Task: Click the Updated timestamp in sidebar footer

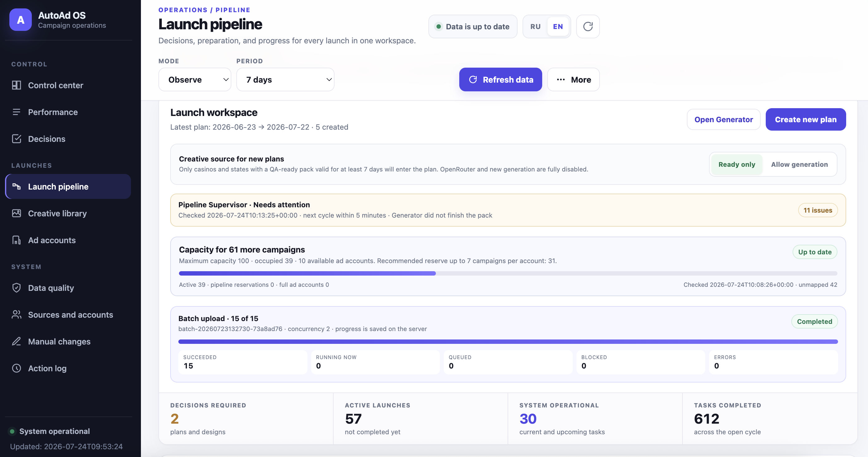Action: (x=66, y=446)
